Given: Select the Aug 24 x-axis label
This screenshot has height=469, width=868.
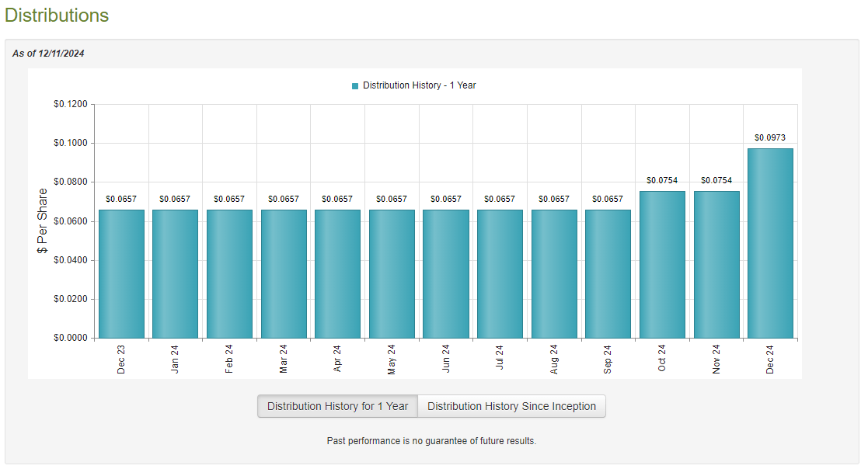Looking at the screenshot, I should click(554, 360).
